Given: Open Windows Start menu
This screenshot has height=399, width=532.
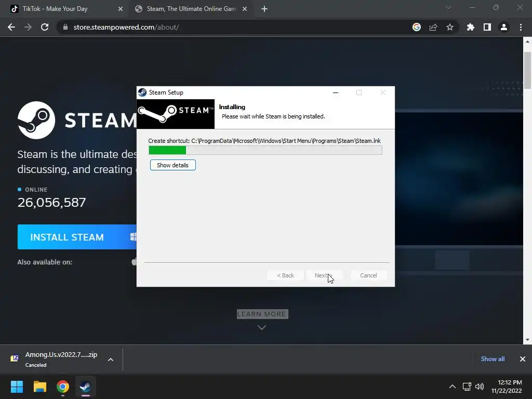Looking at the screenshot, I should 17,387.
